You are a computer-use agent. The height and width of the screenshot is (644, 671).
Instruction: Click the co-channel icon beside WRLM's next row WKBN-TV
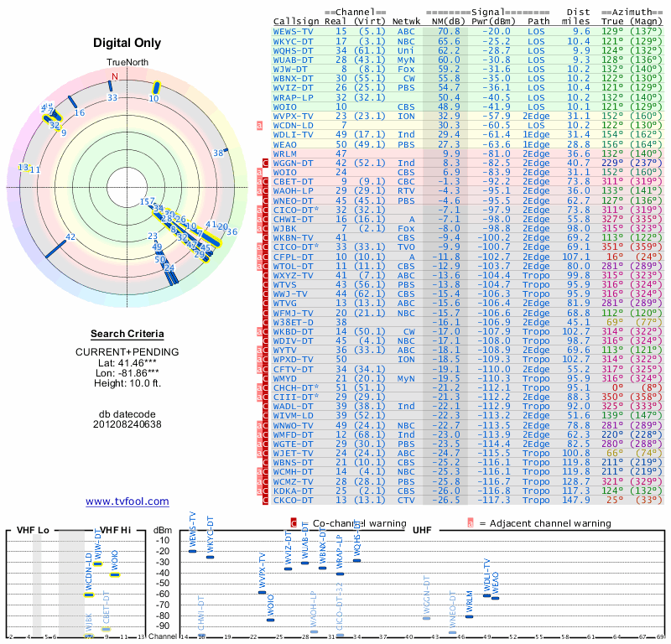265,238
